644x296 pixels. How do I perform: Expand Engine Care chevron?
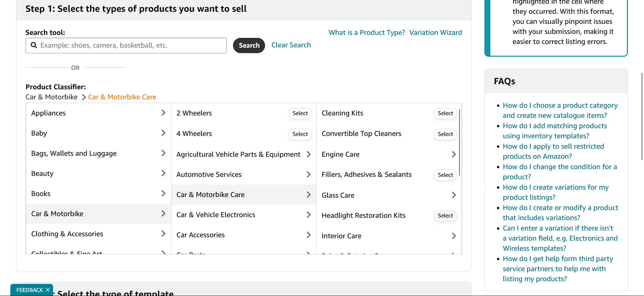coord(454,154)
